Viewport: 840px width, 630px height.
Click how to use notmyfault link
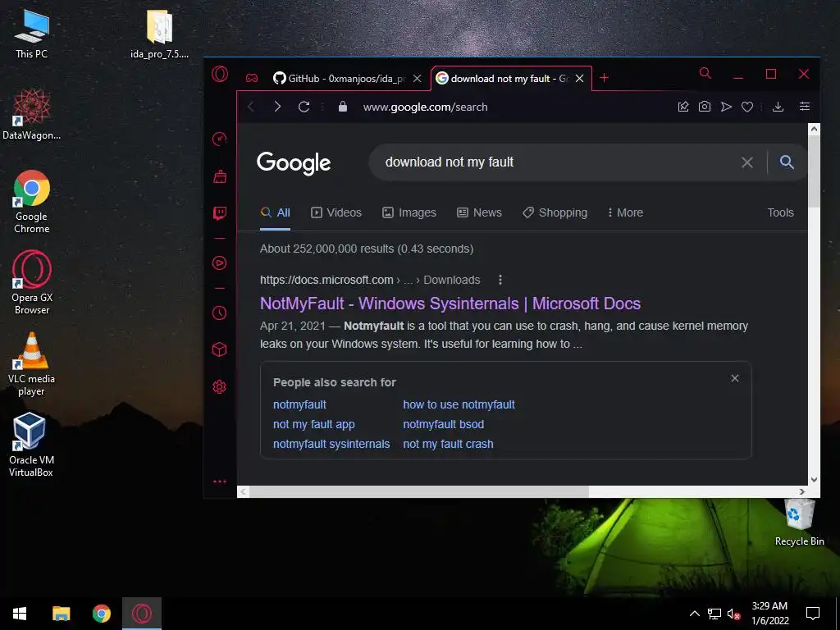click(x=459, y=404)
